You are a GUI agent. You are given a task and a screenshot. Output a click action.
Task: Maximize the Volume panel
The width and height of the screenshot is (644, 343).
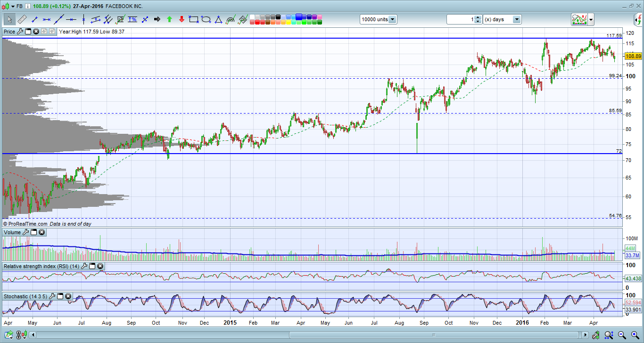[34, 232]
